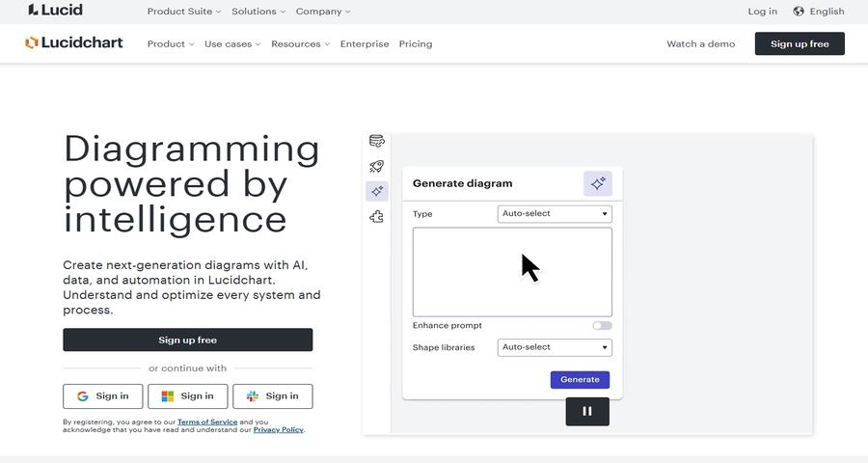Screen dimensions: 868x463
Task: Pause the demo animation
Action: point(587,411)
